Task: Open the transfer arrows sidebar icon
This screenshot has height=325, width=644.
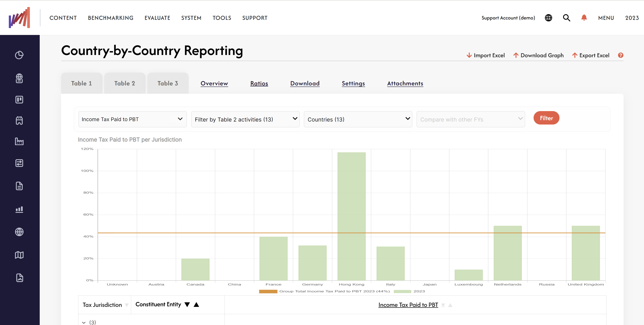Action: pos(19,163)
